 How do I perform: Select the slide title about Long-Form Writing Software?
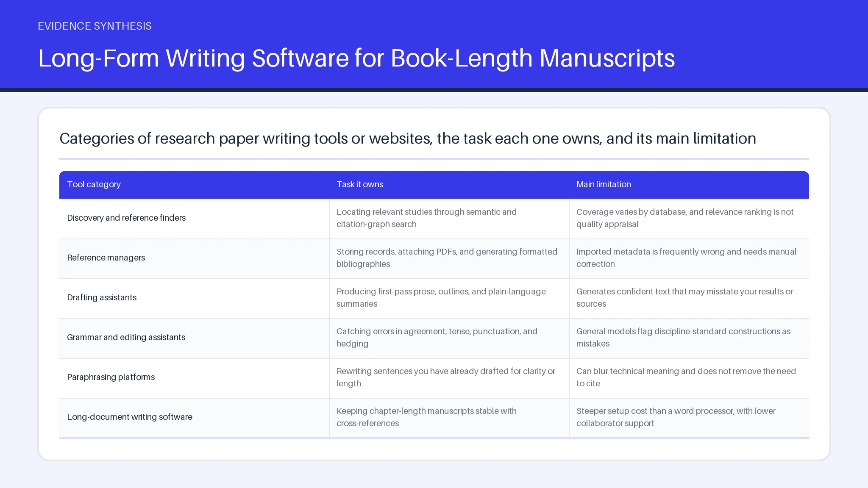pos(356,58)
